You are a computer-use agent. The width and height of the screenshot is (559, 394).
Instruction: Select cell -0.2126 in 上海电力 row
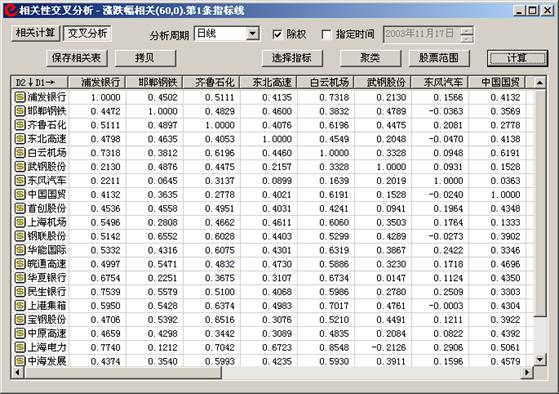click(x=383, y=347)
